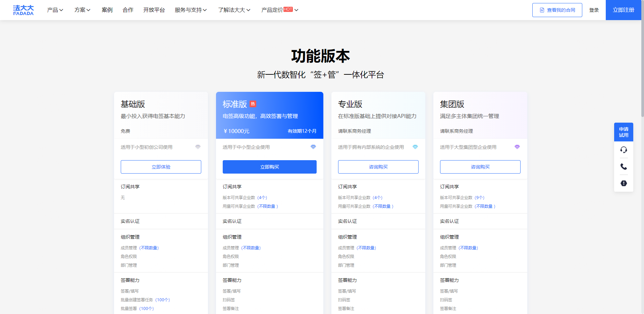Click 签署备注 in the 集团版 card
The height and width of the screenshot is (314, 644).
448,309
